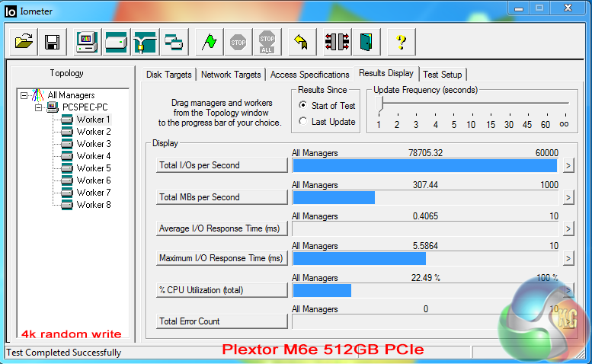Open arrow beside Maximum Response Time bar
Image resolution: width=592 pixels, height=364 pixels.
(x=568, y=258)
